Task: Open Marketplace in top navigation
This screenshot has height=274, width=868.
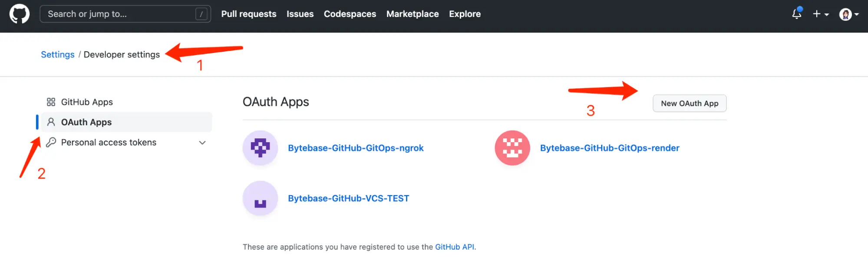Action: tap(413, 14)
